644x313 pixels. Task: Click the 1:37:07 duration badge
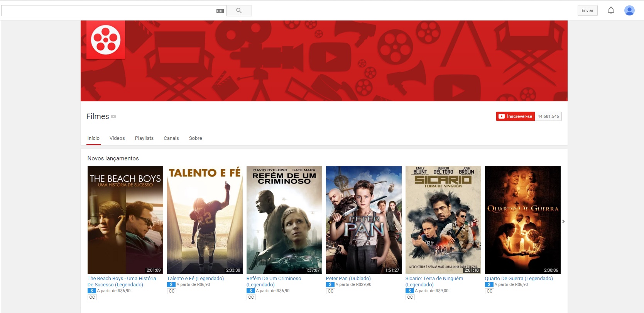point(313,270)
